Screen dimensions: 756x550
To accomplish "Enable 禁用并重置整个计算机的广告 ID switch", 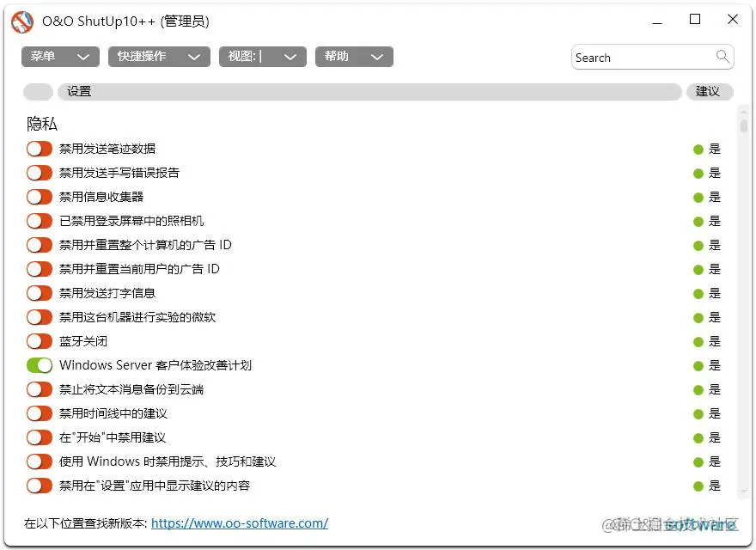I will [39, 245].
